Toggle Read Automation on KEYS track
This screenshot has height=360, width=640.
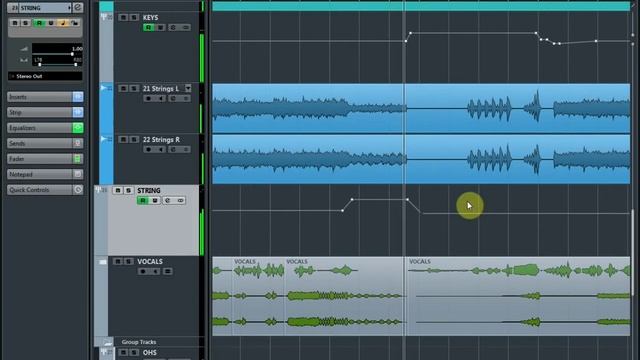point(148,27)
